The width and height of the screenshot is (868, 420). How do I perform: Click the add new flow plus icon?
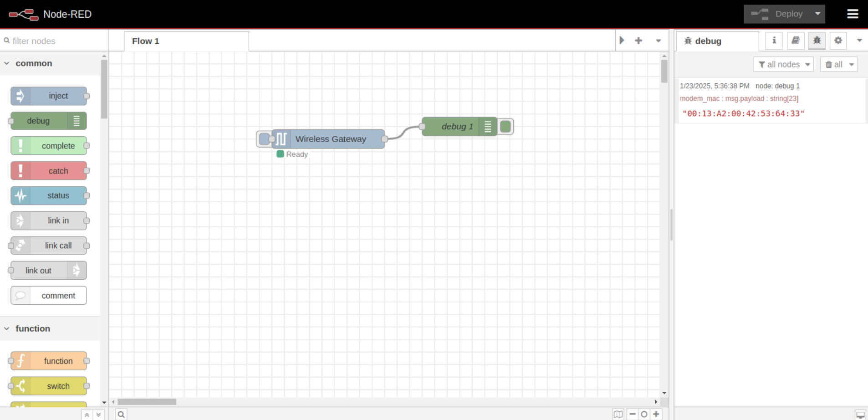pyautogui.click(x=638, y=41)
